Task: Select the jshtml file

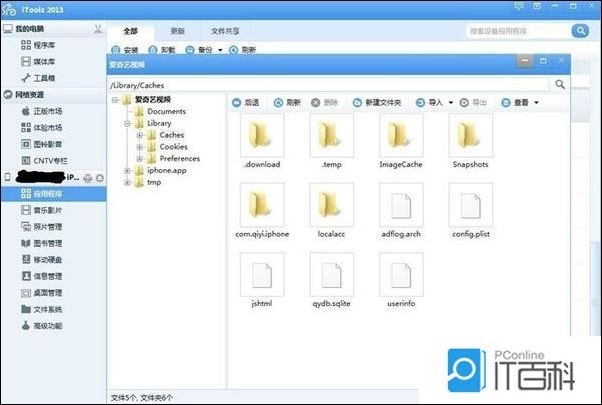Action: pos(262,280)
